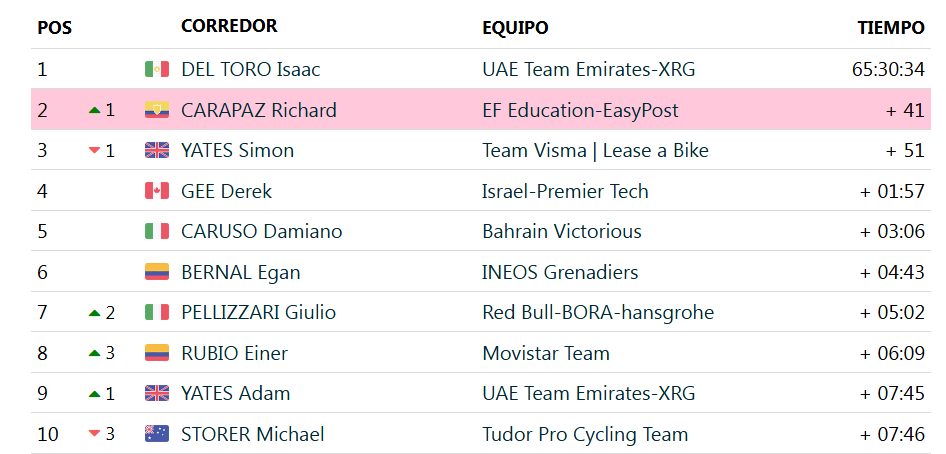Click the green up arrow in Rubio Einer's row

coord(94,353)
